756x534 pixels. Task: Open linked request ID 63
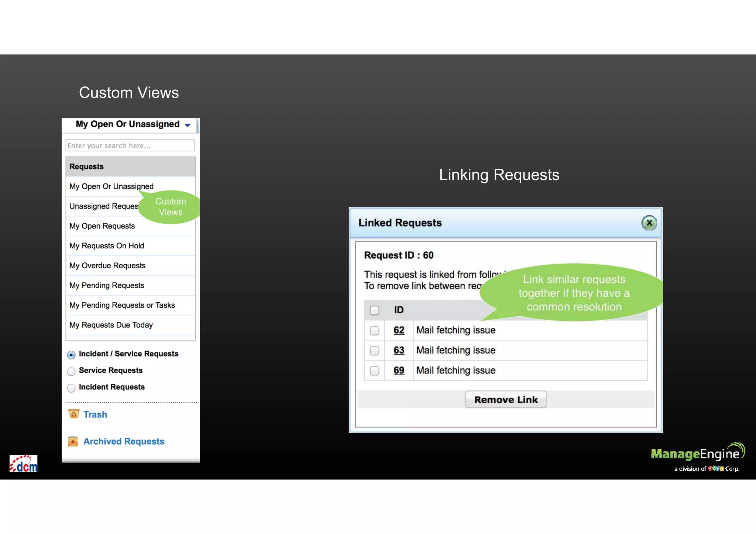[x=399, y=350]
